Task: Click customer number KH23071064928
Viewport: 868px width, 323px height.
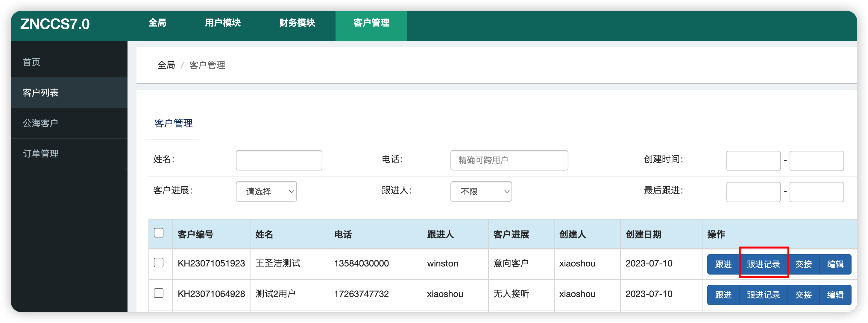Action: click(211, 294)
